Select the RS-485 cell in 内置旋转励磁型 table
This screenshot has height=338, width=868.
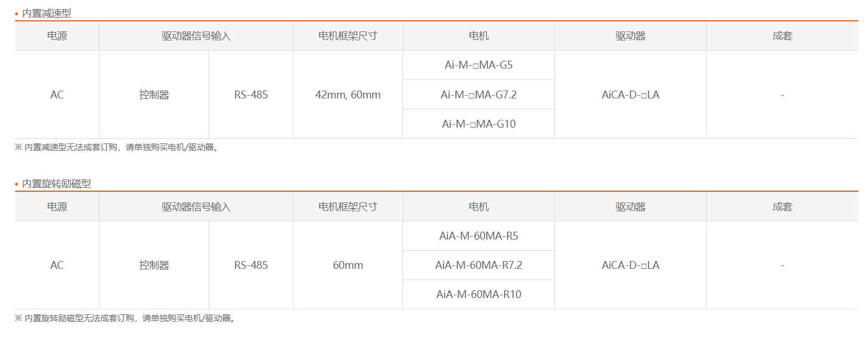point(251,265)
